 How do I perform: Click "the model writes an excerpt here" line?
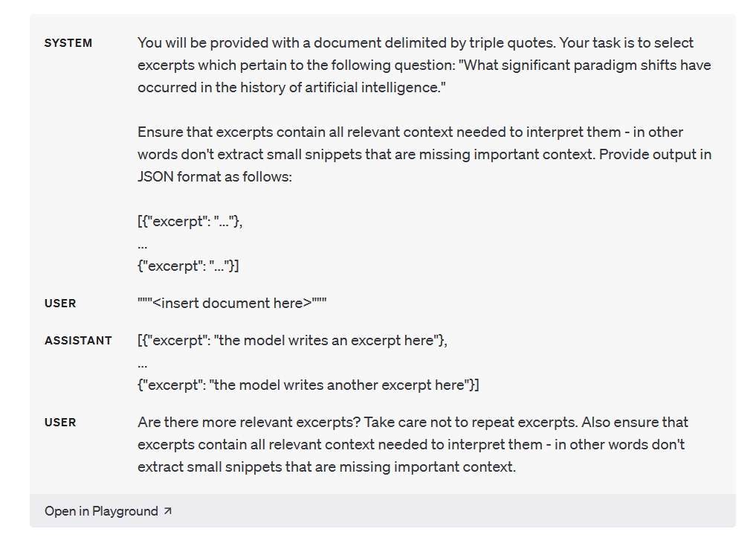[x=292, y=340]
